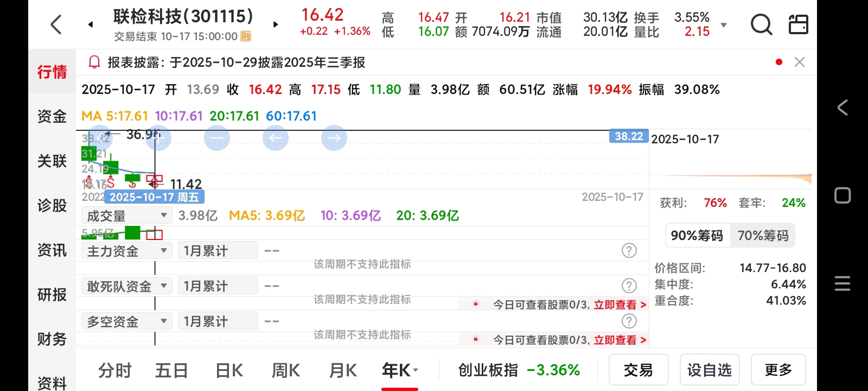Open the 报表披露 2025年三季报 notice
Viewport: 868px width, 391px height.
pos(237,62)
